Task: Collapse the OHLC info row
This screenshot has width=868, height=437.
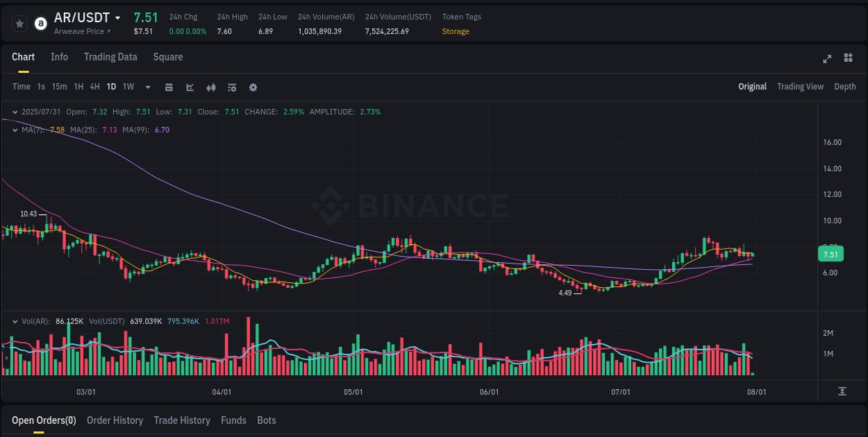Action: (x=15, y=112)
